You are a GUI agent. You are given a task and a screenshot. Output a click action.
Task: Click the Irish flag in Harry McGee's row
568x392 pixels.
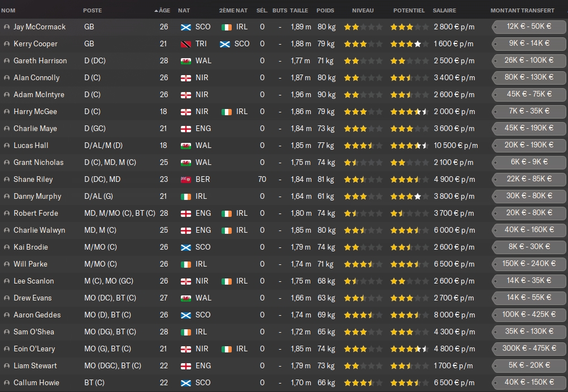226,112
